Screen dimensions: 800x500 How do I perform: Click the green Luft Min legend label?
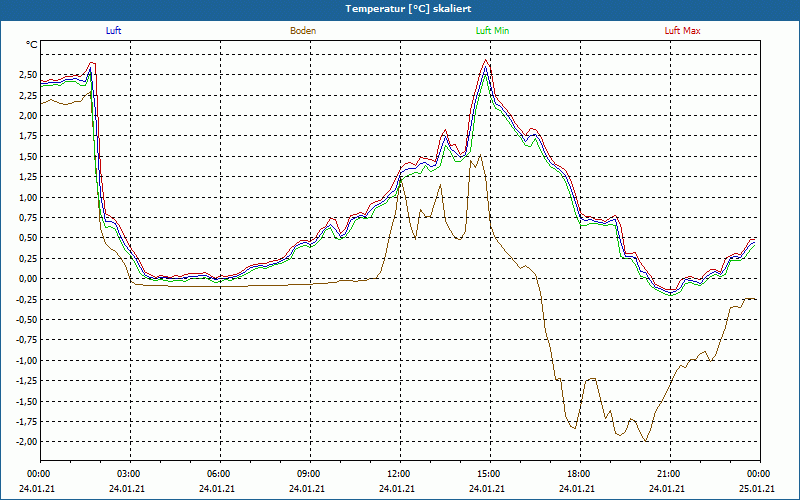point(492,31)
